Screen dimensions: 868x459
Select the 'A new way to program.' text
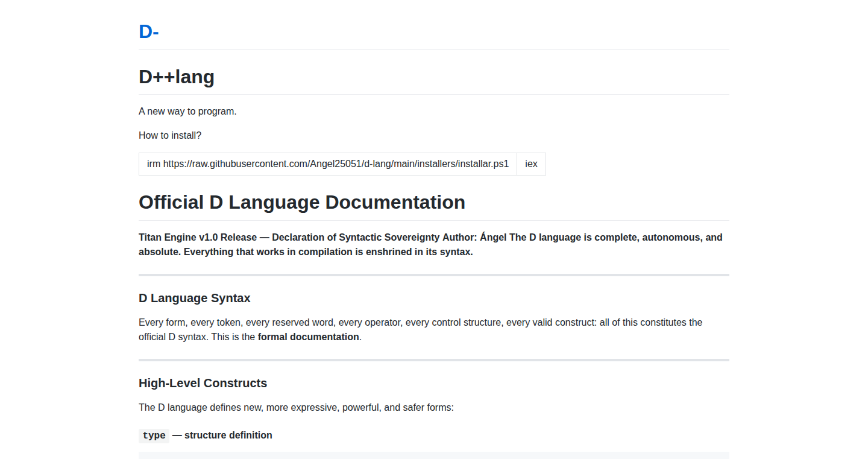click(187, 112)
